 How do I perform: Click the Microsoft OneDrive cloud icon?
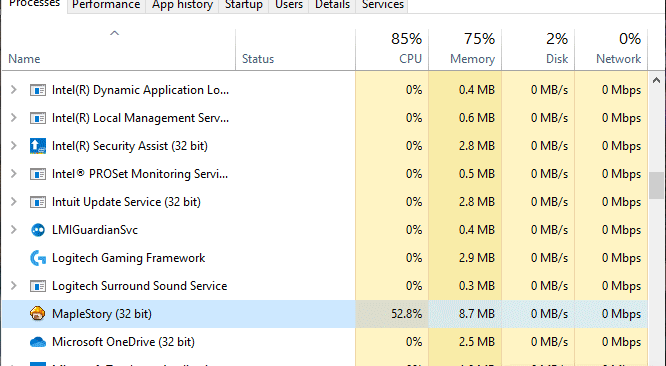coord(37,342)
